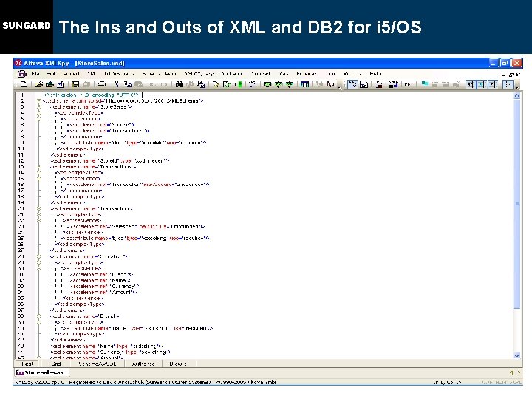Click the line 1 xml version declaration

[92, 95]
